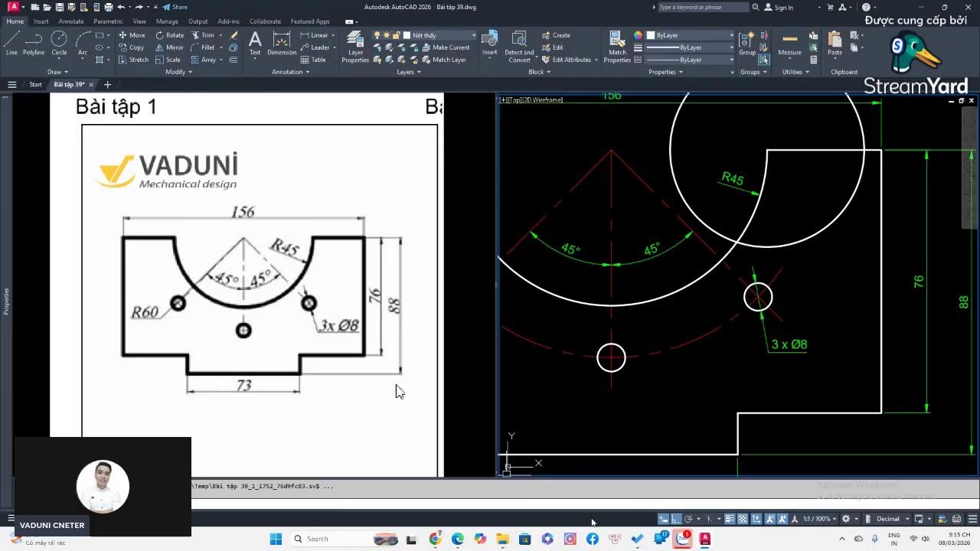Viewport: 980px width, 551px height.
Task: Click the Erase tool icon
Action: click(234, 35)
